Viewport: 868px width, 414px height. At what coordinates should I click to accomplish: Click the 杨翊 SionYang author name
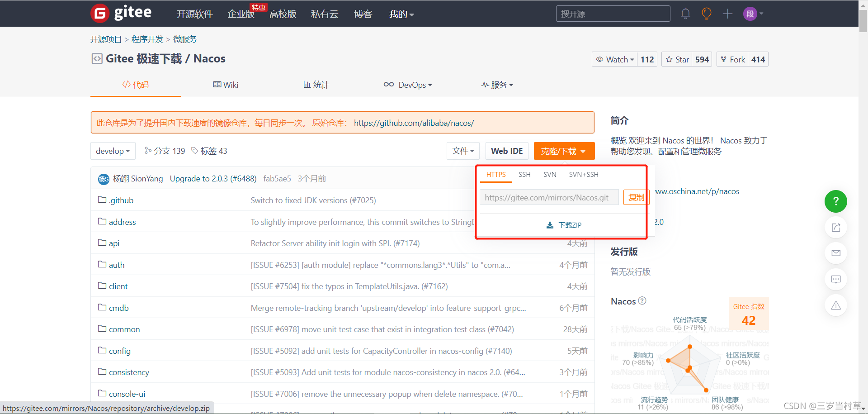[x=138, y=179]
